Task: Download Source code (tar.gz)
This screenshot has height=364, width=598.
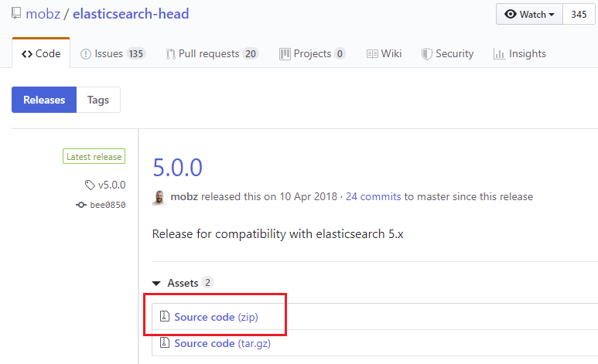Action: point(222,343)
